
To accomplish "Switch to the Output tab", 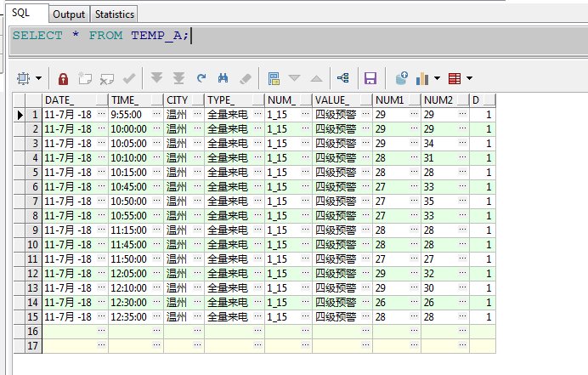I will point(69,14).
